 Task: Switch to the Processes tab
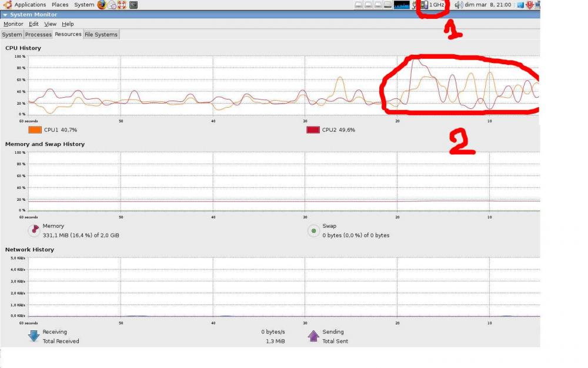tap(38, 35)
